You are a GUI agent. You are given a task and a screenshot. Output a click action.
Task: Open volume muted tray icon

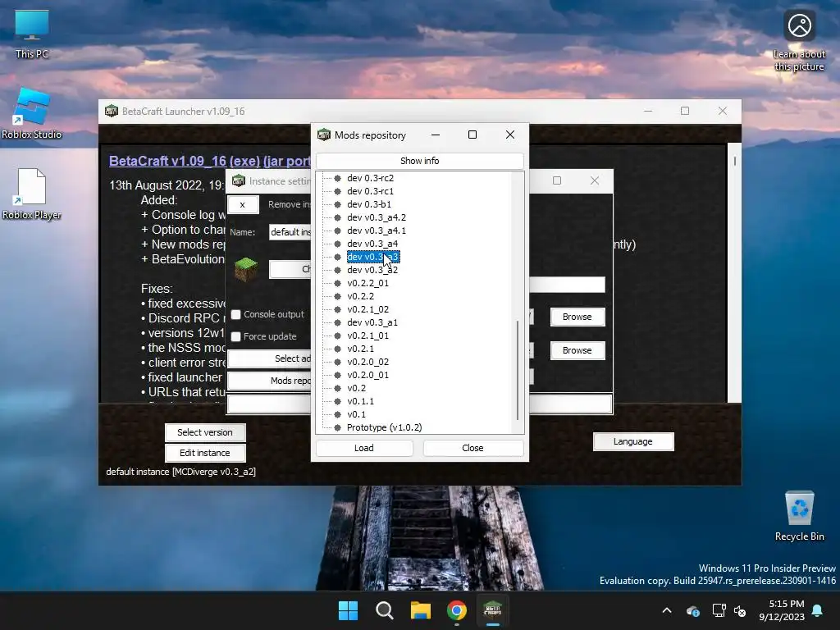coord(740,610)
